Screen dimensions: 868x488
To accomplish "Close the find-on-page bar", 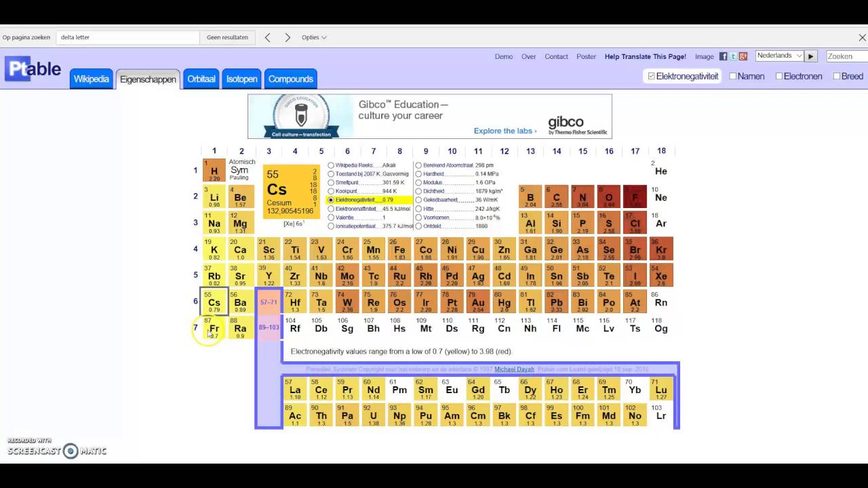I will pos(863,37).
